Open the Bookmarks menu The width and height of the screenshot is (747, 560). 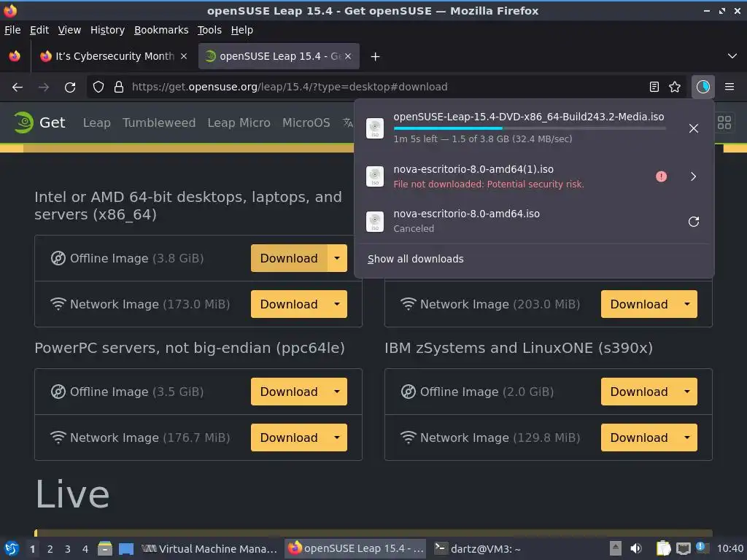pos(161,30)
